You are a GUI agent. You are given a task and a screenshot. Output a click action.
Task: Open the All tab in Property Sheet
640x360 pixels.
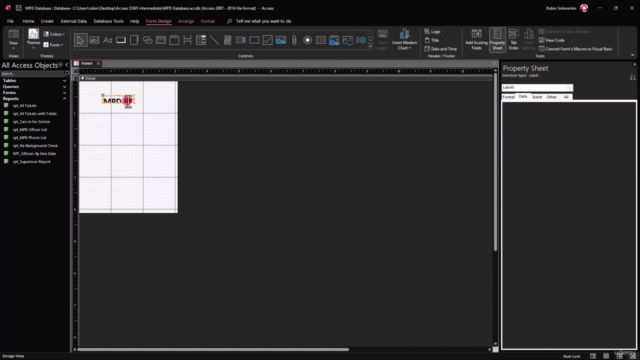tap(566, 97)
